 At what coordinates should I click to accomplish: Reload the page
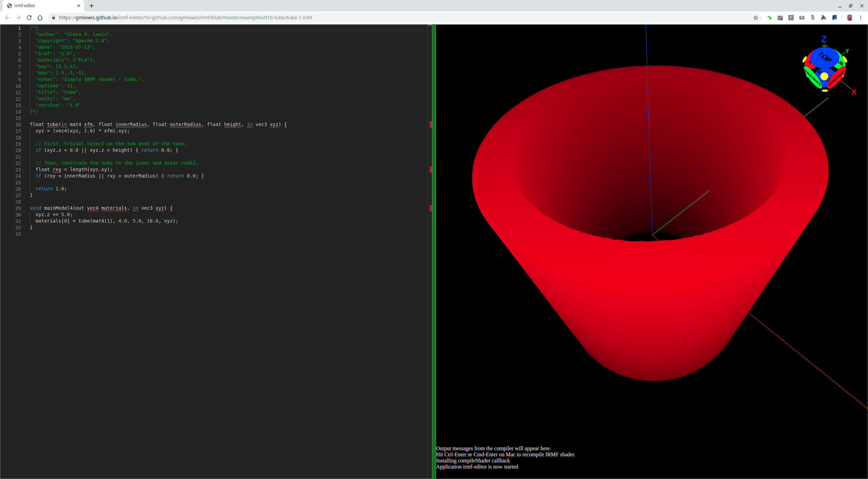(x=29, y=18)
